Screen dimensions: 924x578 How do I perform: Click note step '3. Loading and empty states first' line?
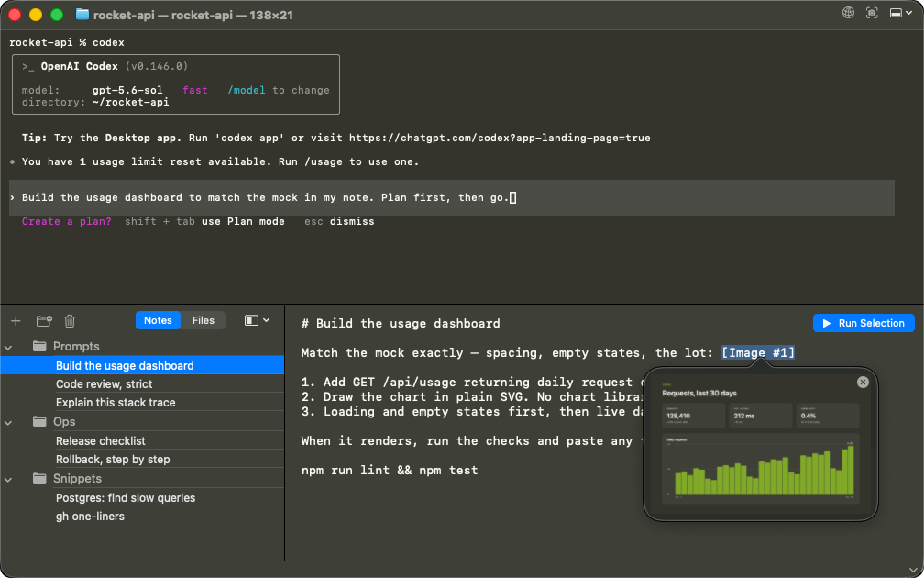tap(471, 412)
